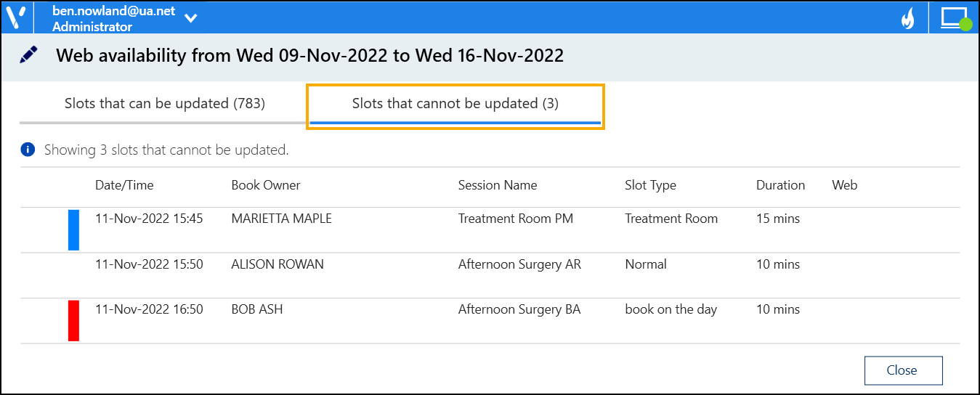Image resolution: width=980 pixels, height=395 pixels.
Task: Select Slots that cannot be updated tab
Action: click(x=455, y=104)
